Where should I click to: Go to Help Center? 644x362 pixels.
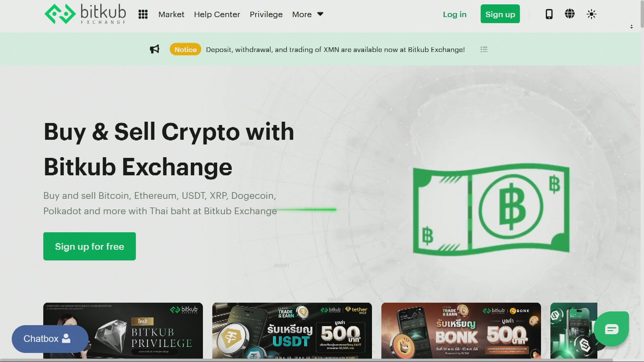tap(217, 14)
